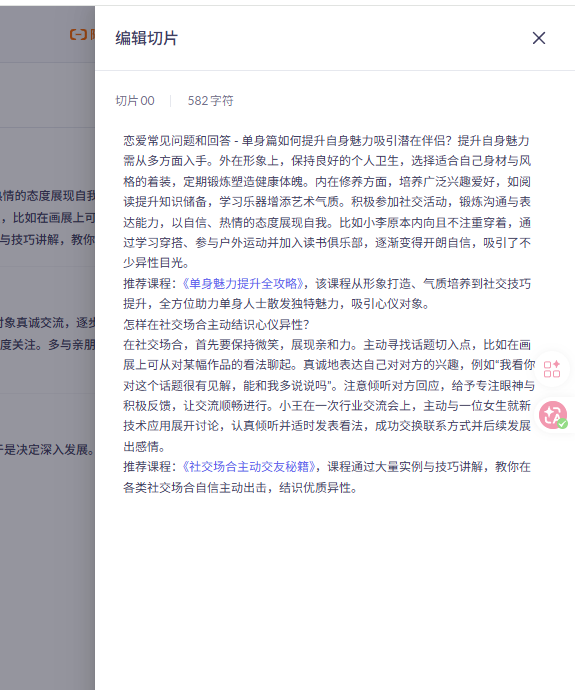Click the first 推荐课程: label text
The height and width of the screenshot is (690, 575).
150,283
